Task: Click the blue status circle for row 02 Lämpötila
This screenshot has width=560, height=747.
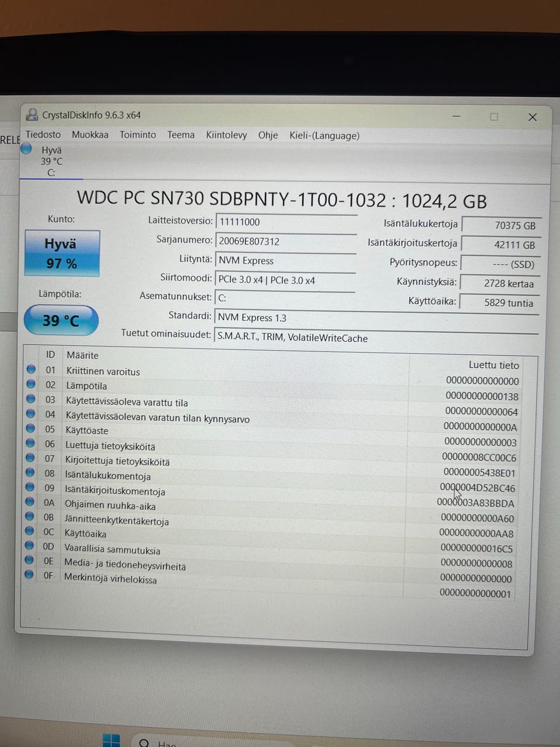Action: (32, 384)
